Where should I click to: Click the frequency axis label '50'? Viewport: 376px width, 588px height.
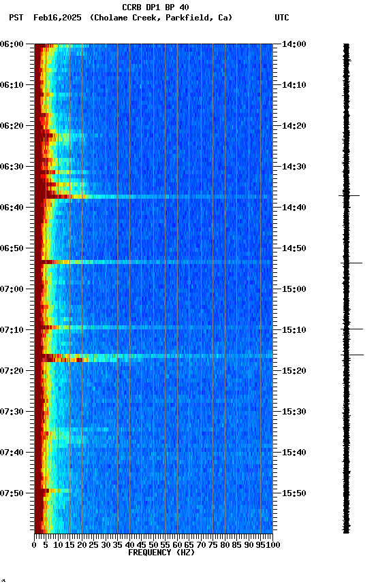coord(153,545)
